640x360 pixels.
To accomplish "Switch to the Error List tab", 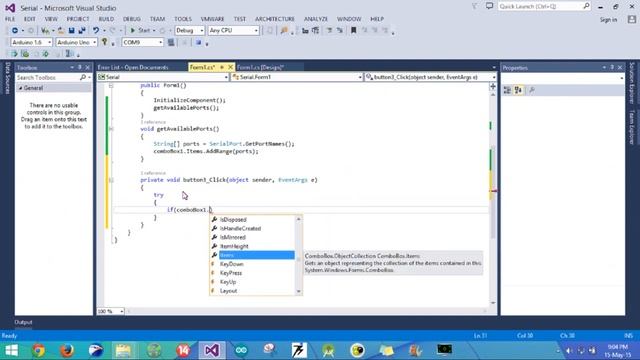I will click(133, 67).
